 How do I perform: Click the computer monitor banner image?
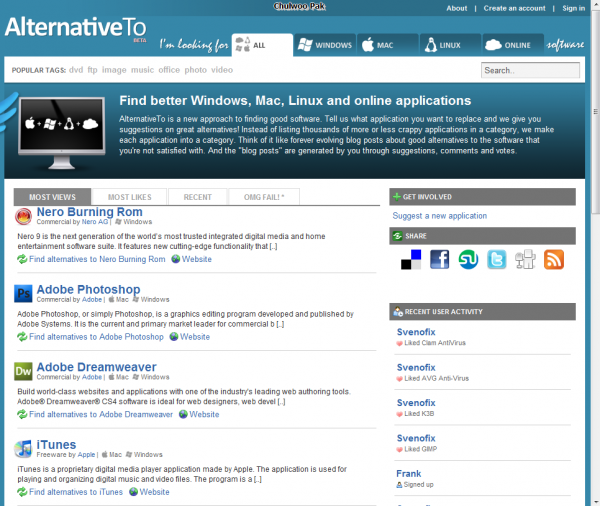pyautogui.click(x=61, y=132)
